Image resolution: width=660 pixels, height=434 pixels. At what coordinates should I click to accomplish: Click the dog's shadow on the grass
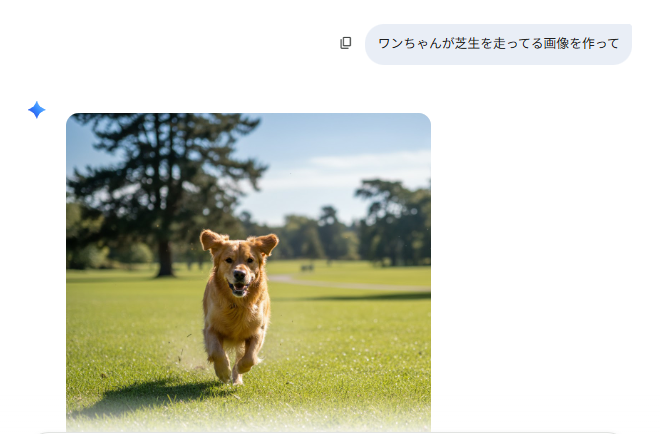click(150, 395)
